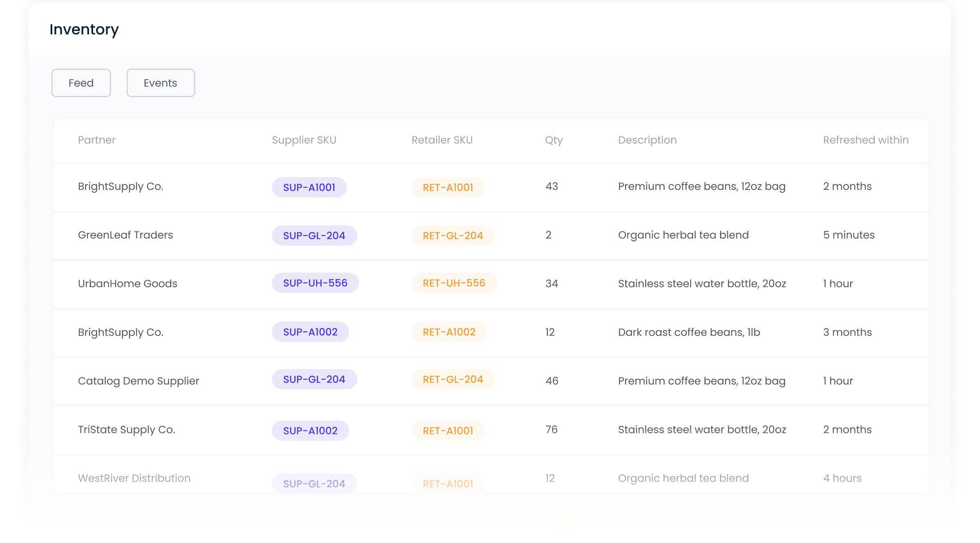Click the Description column header
This screenshot has width=980, height=543.
pos(647,140)
